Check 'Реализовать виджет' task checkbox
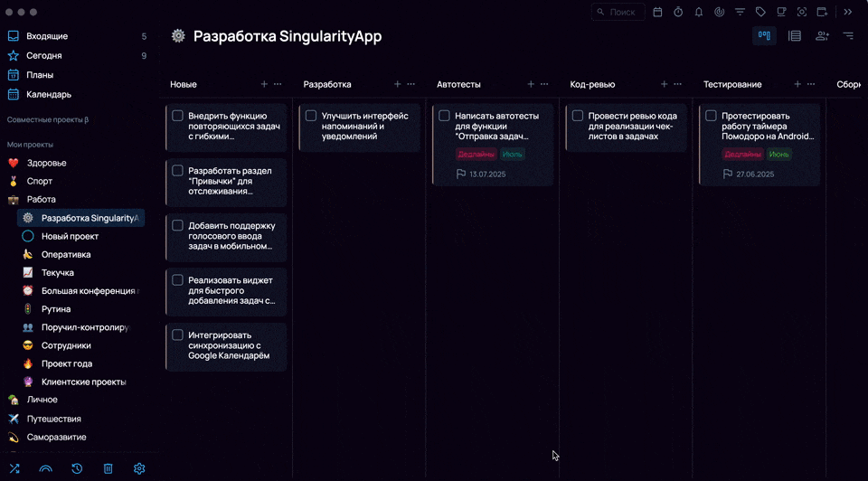This screenshot has width=868, height=481. [x=177, y=280]
